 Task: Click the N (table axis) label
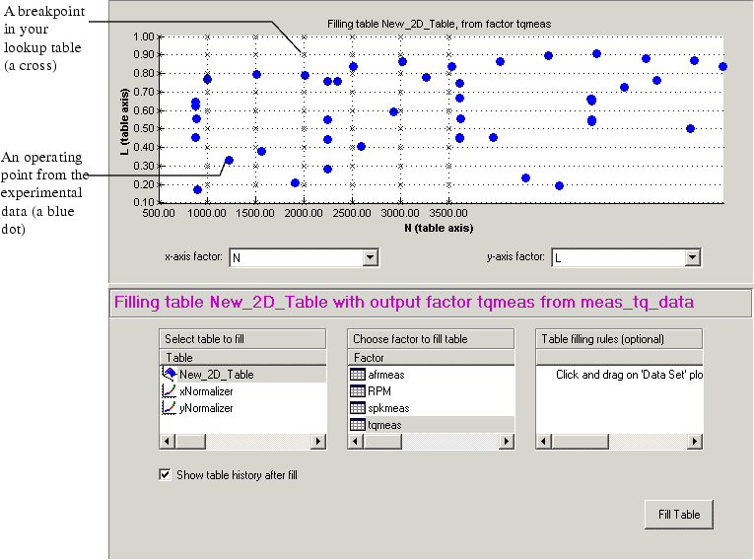tap(439, 228)
